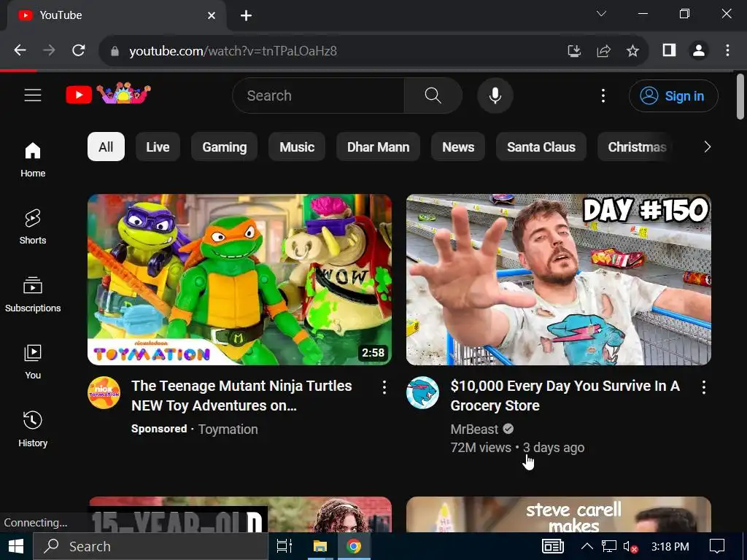Open Windows Start menu

(x=16, y=546)
